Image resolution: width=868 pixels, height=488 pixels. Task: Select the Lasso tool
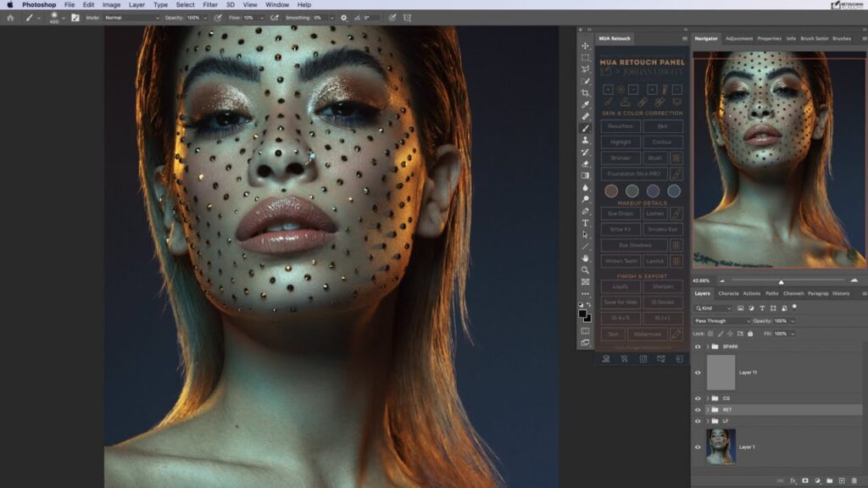point(585,69)
